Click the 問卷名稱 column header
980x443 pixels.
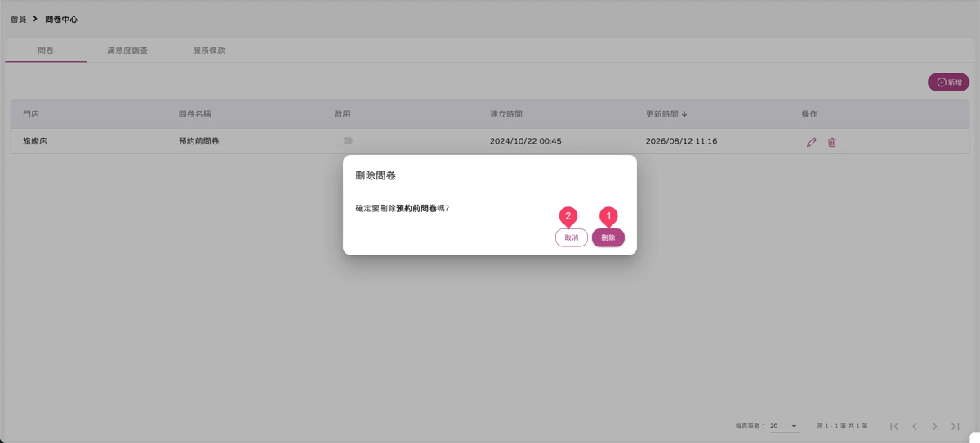pyautogui.click(x=194, y=114)
